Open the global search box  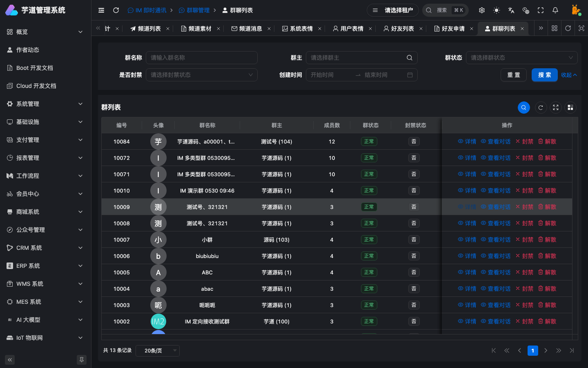tap(445, 10)
